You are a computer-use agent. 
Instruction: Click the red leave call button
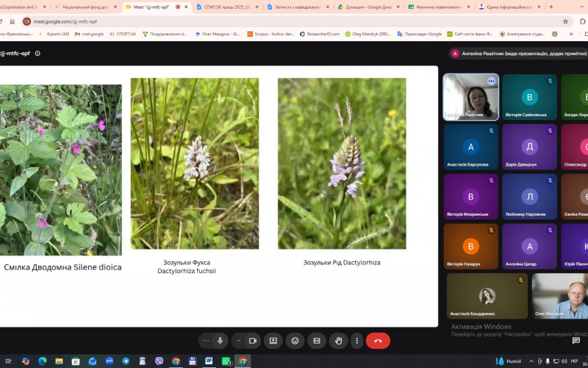click(378, 341)
